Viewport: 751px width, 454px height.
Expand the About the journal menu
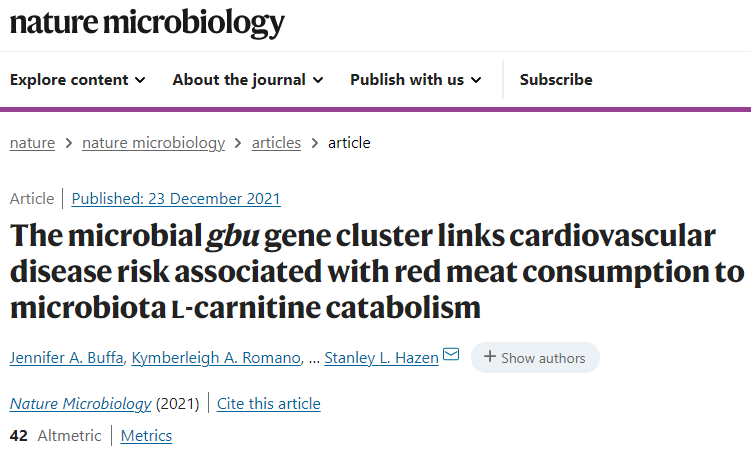[x=248, y=79]
